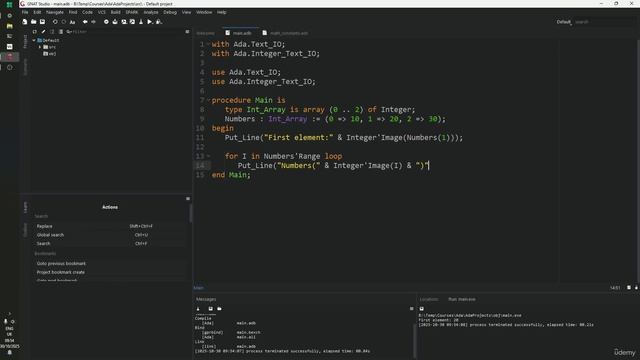The width and height of the screenshot is (640, 360).
Task: Click the flask test toolbar icon
Action: [141, 22]
